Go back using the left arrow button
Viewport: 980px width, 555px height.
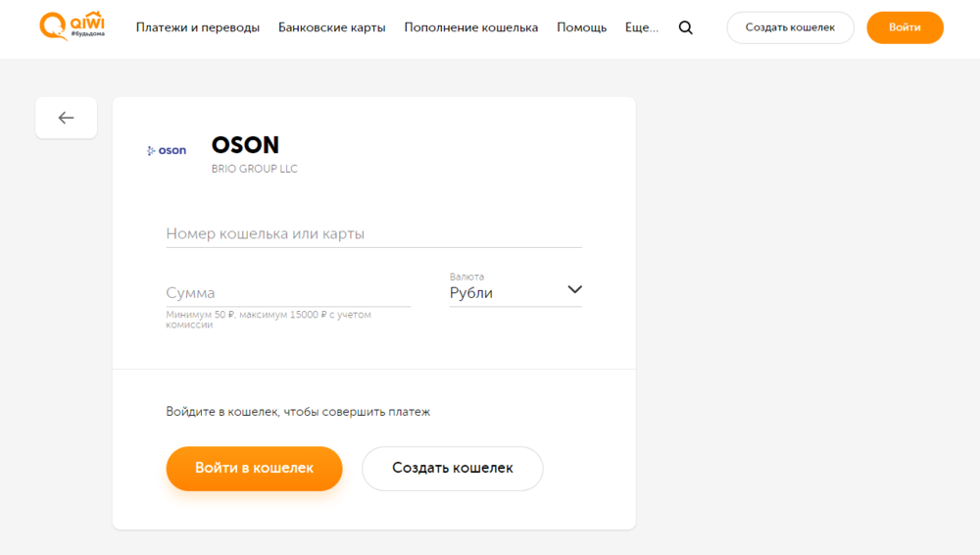pyautogui.click(x=66, y=118)
